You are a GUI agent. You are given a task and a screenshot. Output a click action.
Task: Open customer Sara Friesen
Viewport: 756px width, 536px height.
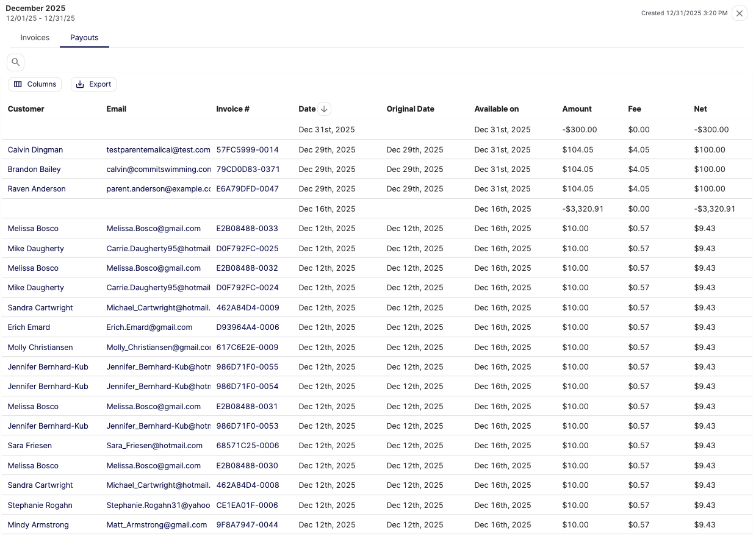[x=30, y=446]
